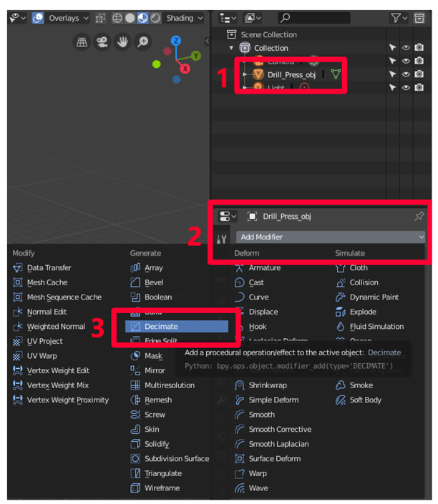
Task: Click the new collection icon in outliner
Action: (419, 19)
